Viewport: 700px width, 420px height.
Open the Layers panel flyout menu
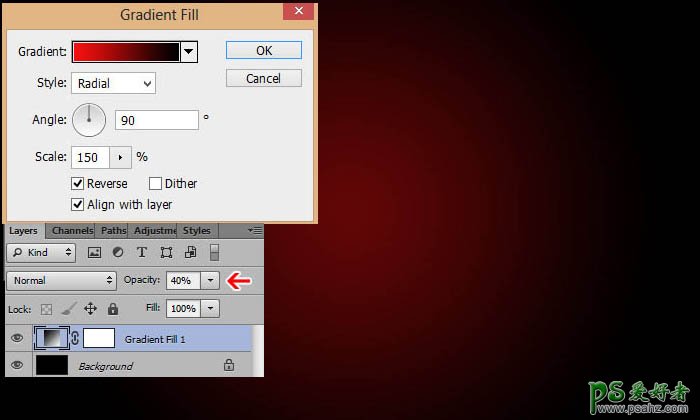(255, 231)
